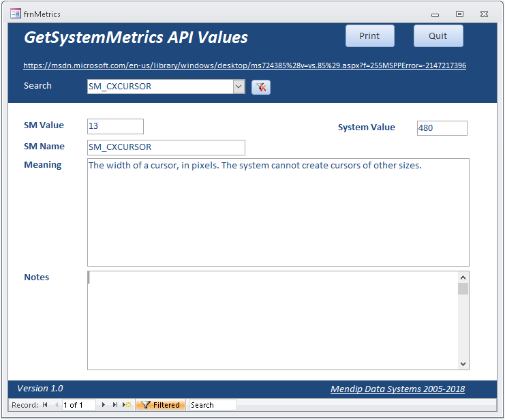
Task: Click the System Value label
Action: pos(367,127)
